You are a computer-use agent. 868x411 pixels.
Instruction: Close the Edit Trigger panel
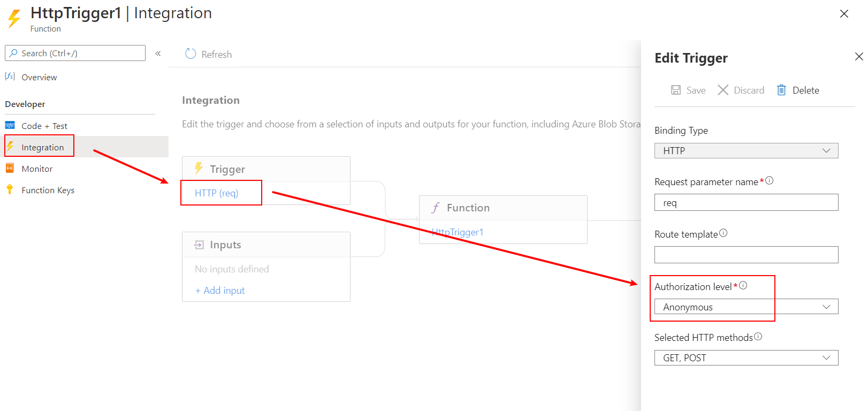click(859, 56)
